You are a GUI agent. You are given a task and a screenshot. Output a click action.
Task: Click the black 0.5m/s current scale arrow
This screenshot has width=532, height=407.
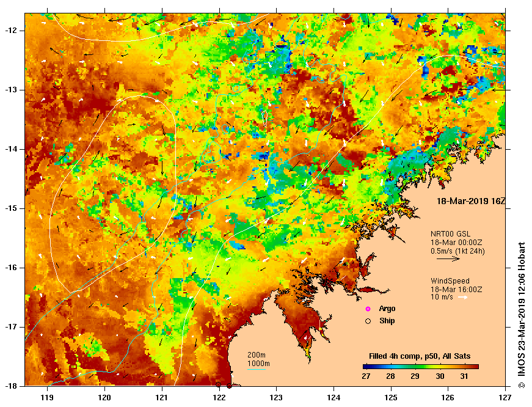coord(448,258)
